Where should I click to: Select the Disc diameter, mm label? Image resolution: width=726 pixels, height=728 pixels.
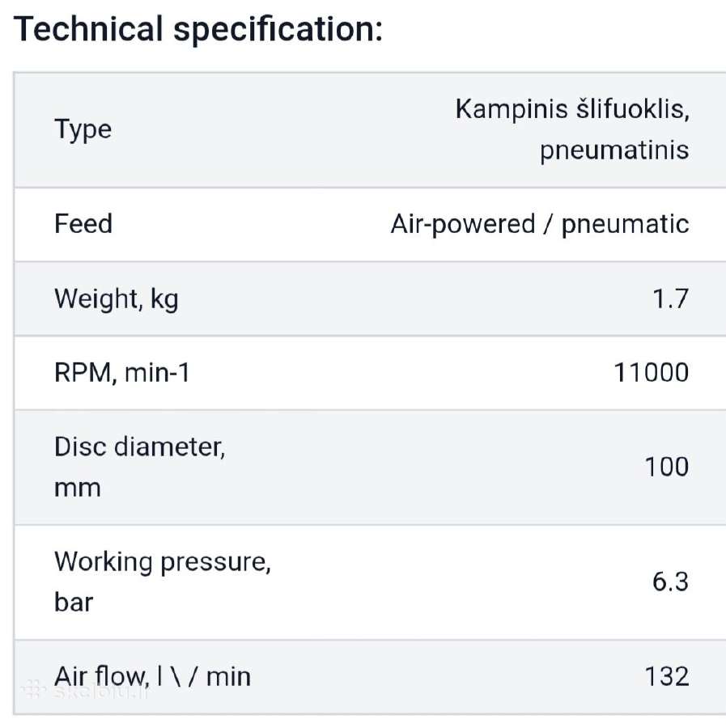[x=140, y=467]
